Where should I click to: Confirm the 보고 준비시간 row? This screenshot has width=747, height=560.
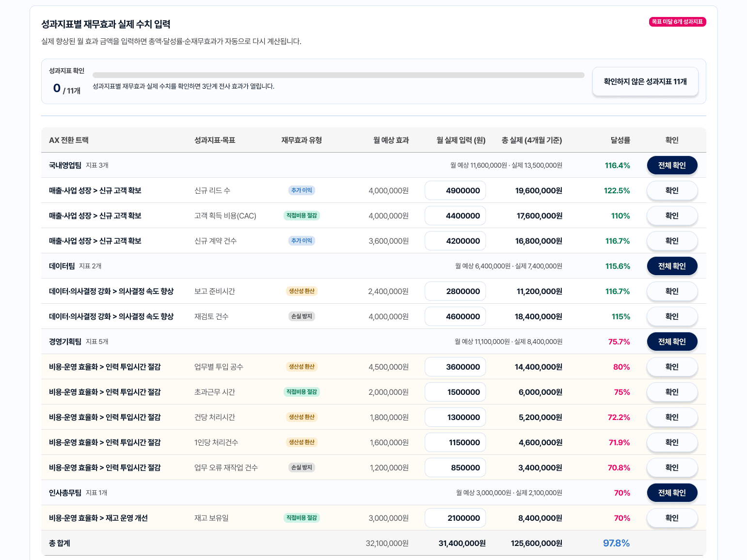tap(672, 291)
